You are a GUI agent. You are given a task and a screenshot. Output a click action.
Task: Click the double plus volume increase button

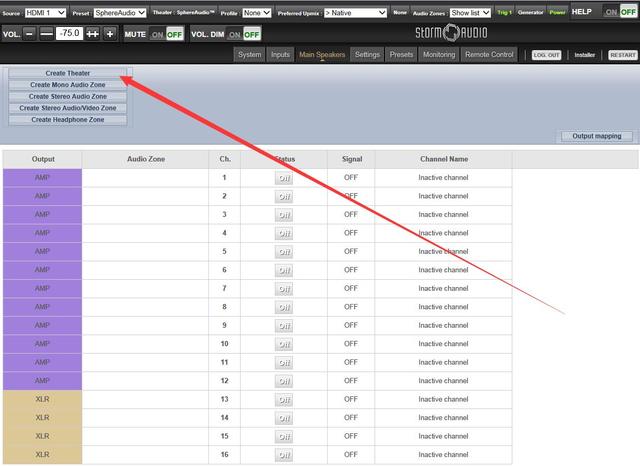(93, 33)
